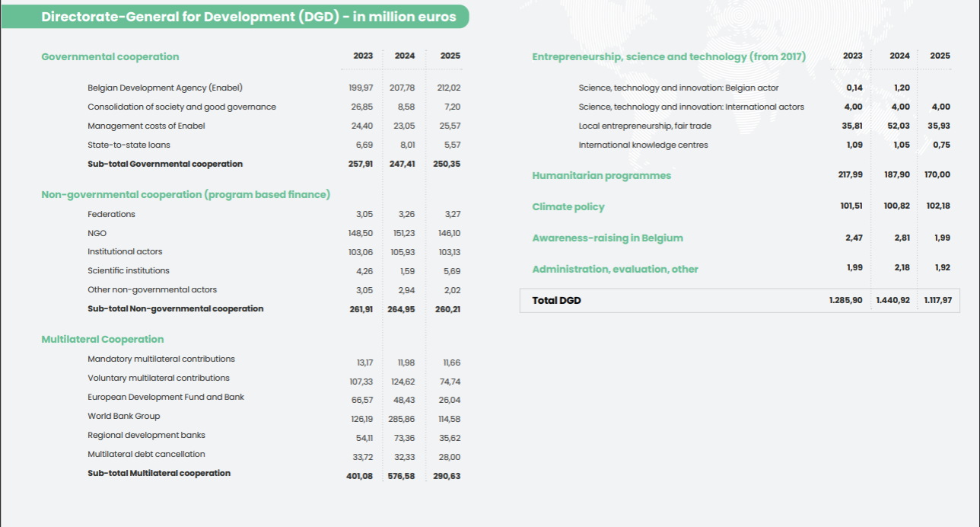Select the "Regional development banks" label
The width and height of the screenshot is (980, 527).
(x=146, y=435)
